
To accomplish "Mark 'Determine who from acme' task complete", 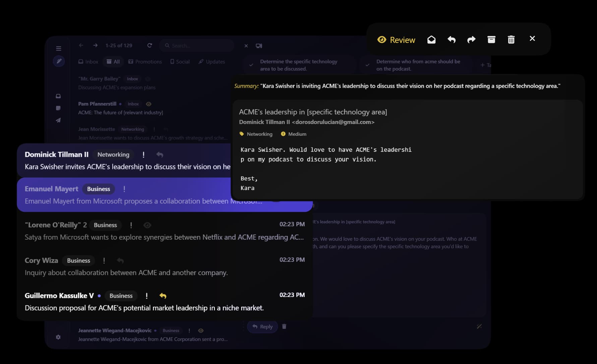I will click(367, 65).
